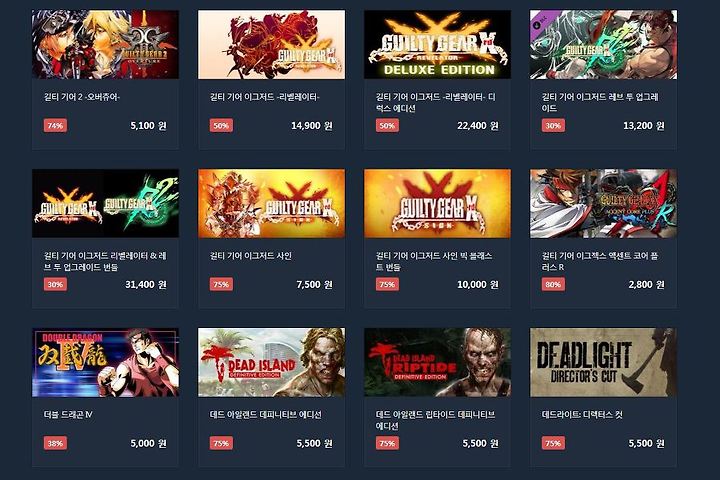Open the Rev 2 upgrade DLC image
This screenshot has height=480, width=720.
(603, 44)
